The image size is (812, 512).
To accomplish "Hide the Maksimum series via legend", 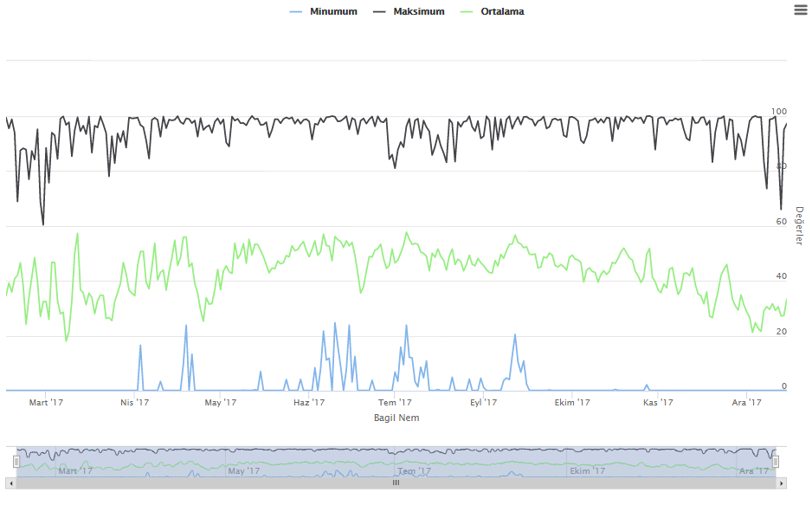I will [419, 12].
